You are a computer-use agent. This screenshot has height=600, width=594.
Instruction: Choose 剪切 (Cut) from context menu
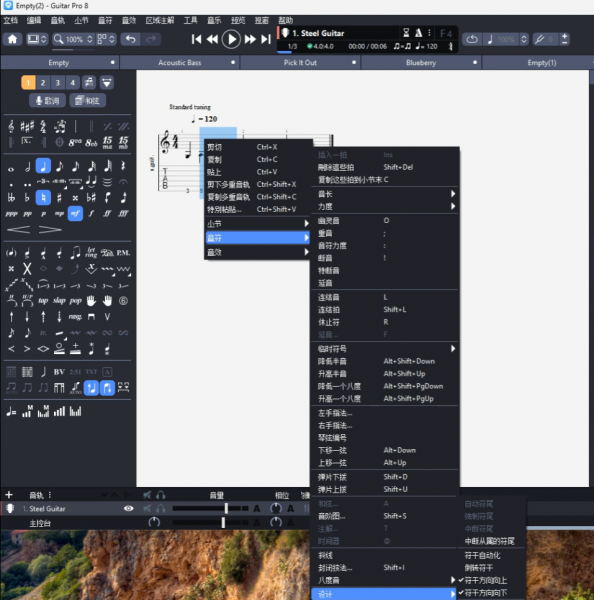[x=258, y=147]
